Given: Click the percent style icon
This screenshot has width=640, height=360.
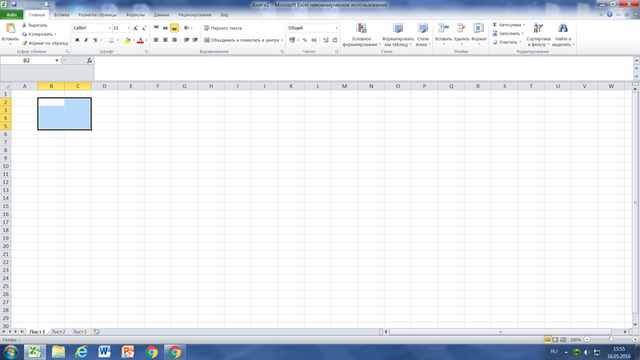Looking at the screenshot, I should pyautogui.click(x=304, y=40).
